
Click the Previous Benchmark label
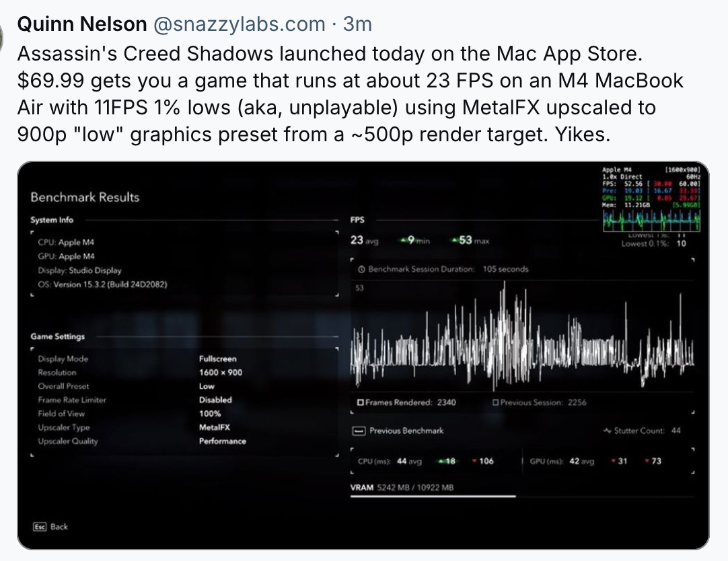(x=406, y=431)
